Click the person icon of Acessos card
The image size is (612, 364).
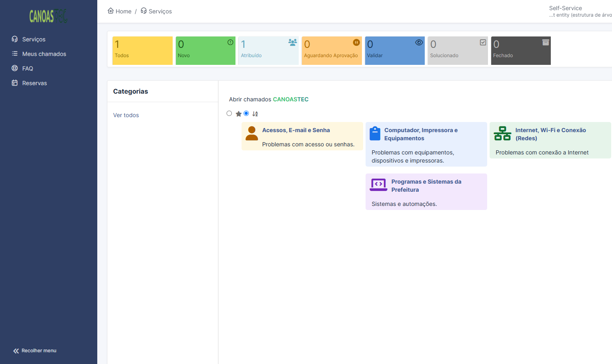coord(252,133)
